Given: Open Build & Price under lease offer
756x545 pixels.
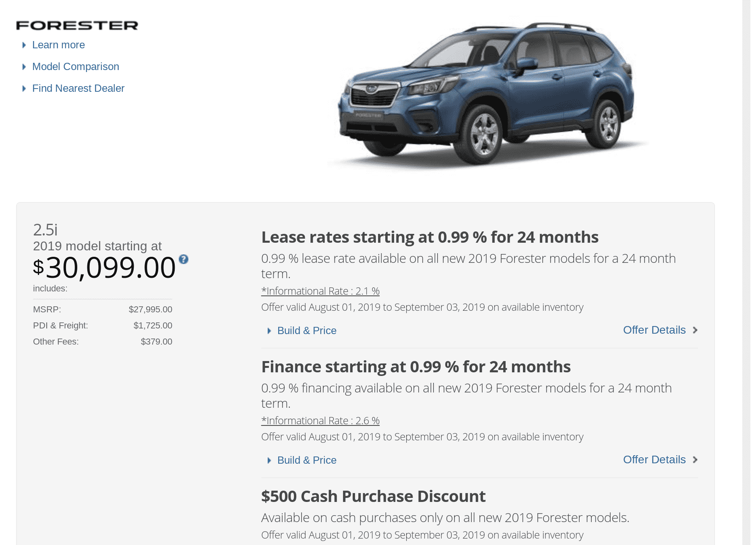Looking at the screenshot, I should (x=307, y=331).
